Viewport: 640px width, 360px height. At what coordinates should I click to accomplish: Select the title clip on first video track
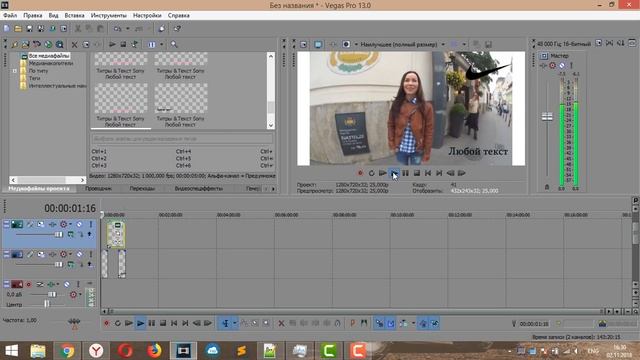116,234
